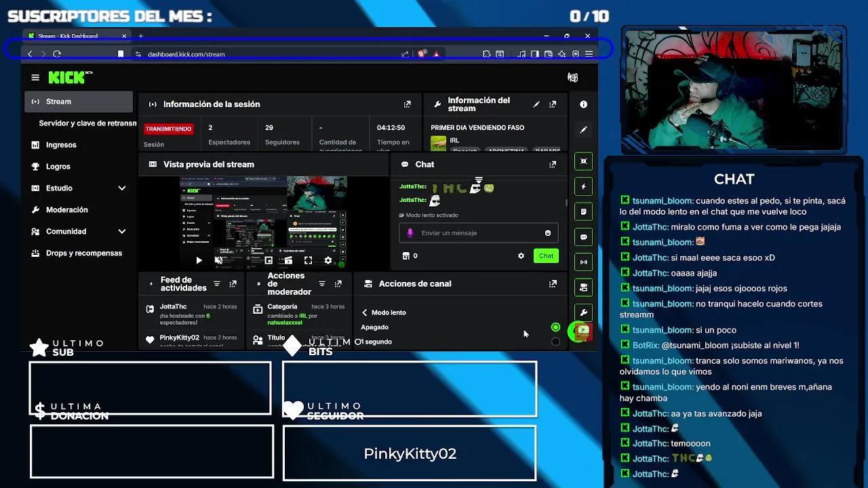
Task: Open Servidor y clave de retransmisión
Action: click(x=87, y=123)
